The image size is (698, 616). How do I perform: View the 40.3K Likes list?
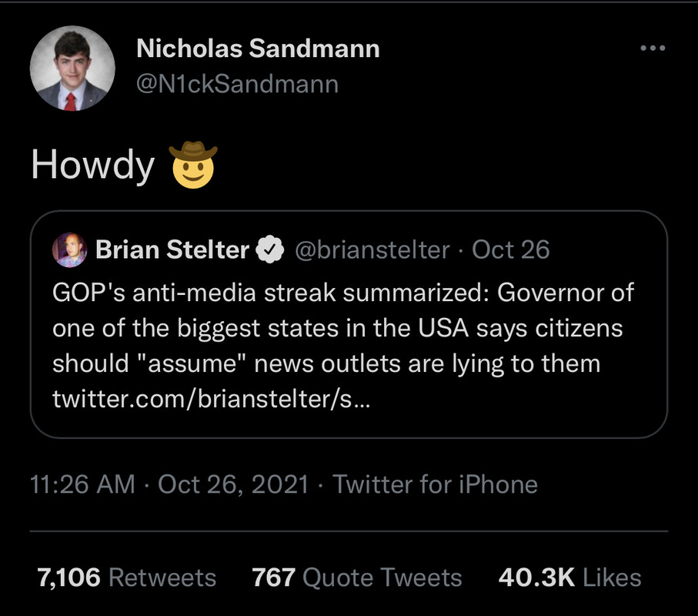[x=569, y=577]
